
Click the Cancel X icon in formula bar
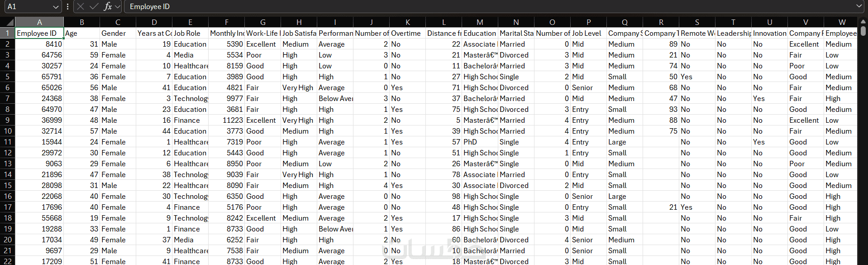(x=81, y=6)
